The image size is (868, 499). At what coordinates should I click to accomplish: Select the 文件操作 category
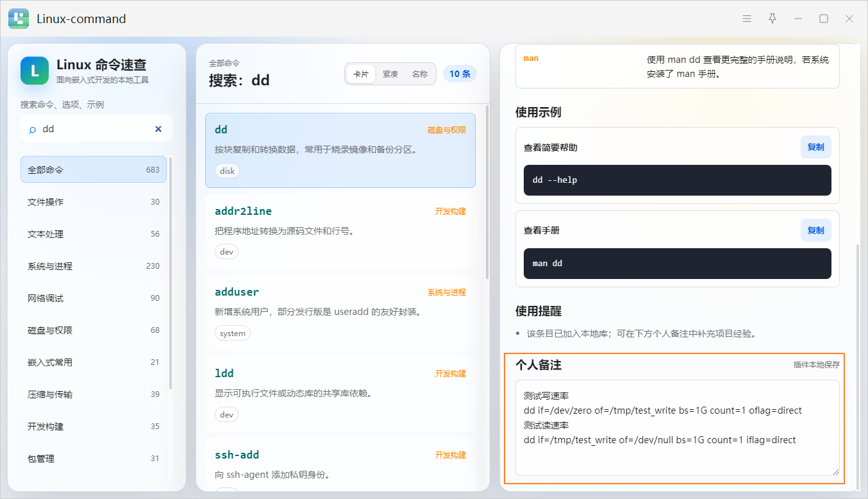coord(94,202)
